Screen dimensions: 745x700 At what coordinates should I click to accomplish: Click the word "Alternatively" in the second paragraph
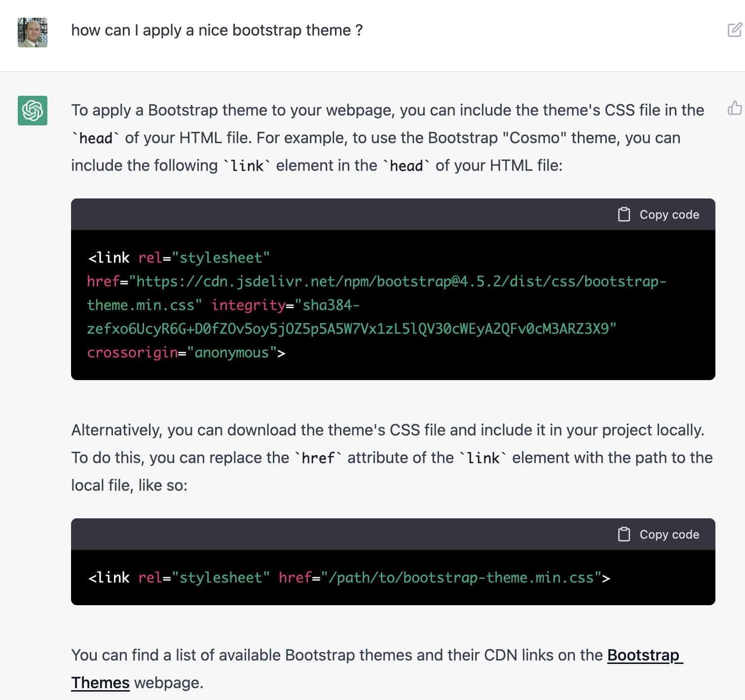tap(116, 430)
